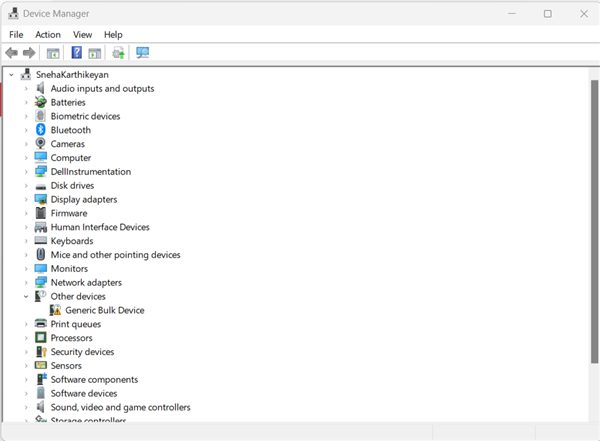Image resolution: width=600 pixels, height=441 pixels.
Task: Expand the Computer category chevron
Action: [26, 158]
